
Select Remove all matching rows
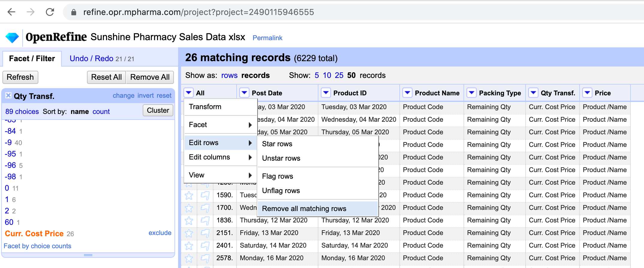[304, 209]
